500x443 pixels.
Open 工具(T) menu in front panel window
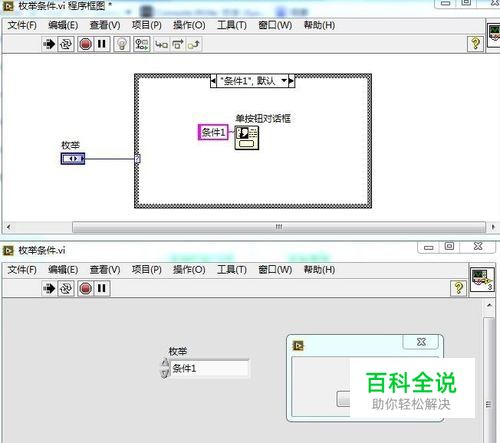pyautogui.click(x=232, y=270)
